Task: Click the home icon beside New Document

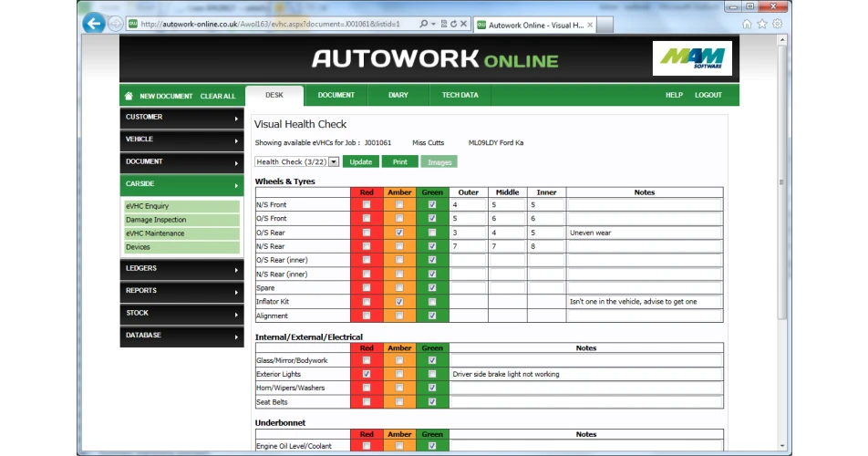Action: (129, 96)
